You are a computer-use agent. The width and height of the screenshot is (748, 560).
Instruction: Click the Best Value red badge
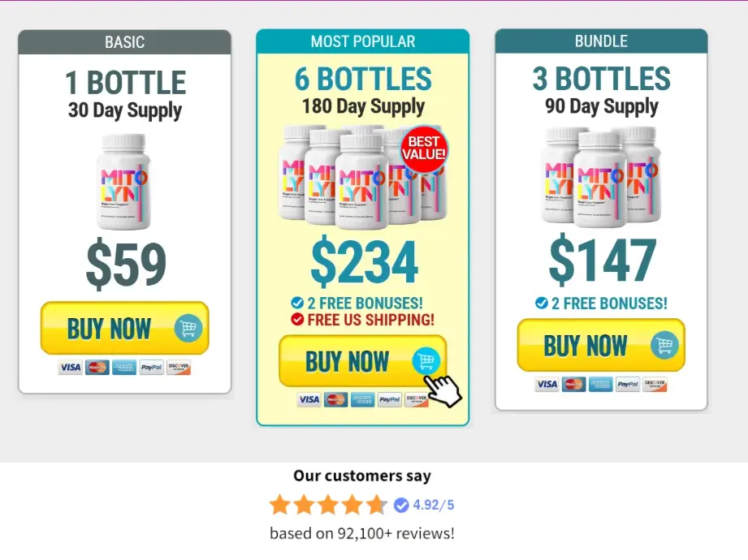423,149
